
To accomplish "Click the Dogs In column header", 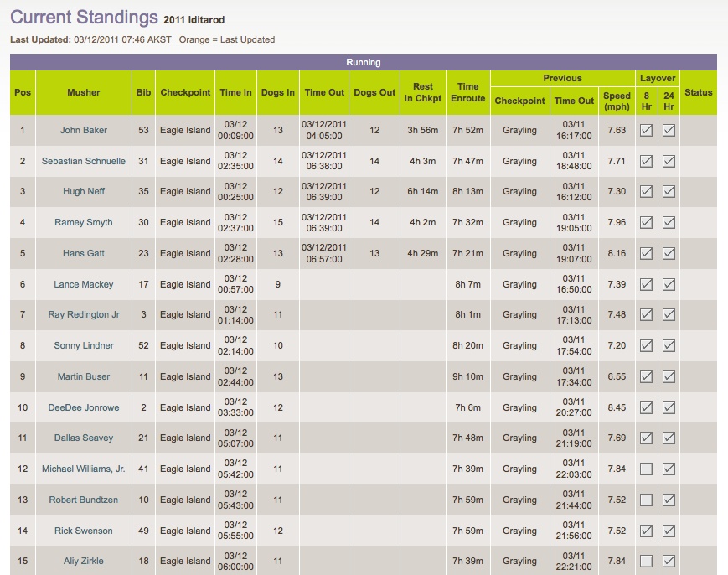I will (x=277, y=92).
